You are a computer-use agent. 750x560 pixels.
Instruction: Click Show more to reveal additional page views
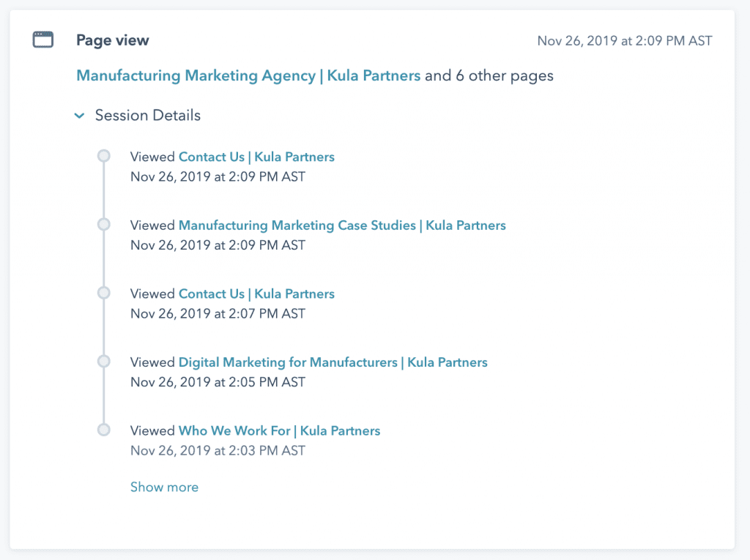(164, 486)
